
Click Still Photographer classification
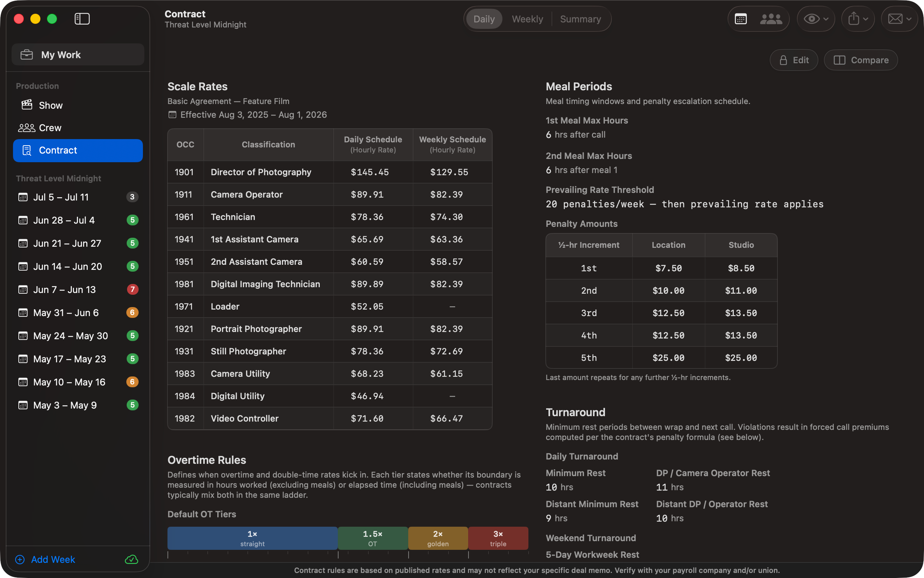point(248,351)
